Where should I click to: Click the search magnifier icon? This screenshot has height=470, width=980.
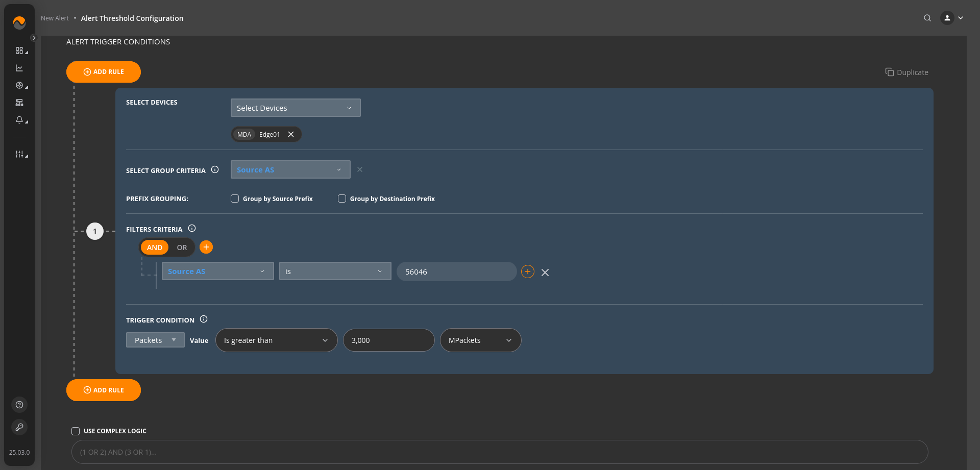(927, 18)
